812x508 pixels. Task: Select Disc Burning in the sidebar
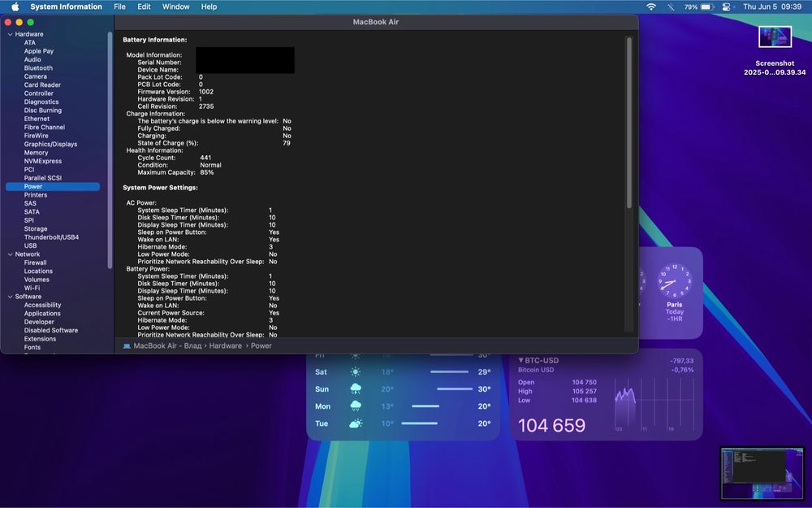42,111
